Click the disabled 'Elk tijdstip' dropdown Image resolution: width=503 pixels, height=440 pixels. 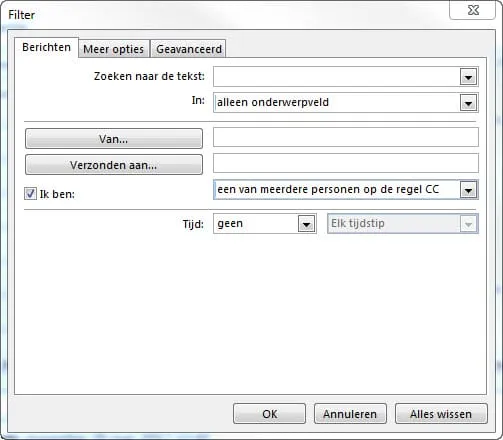403,224
